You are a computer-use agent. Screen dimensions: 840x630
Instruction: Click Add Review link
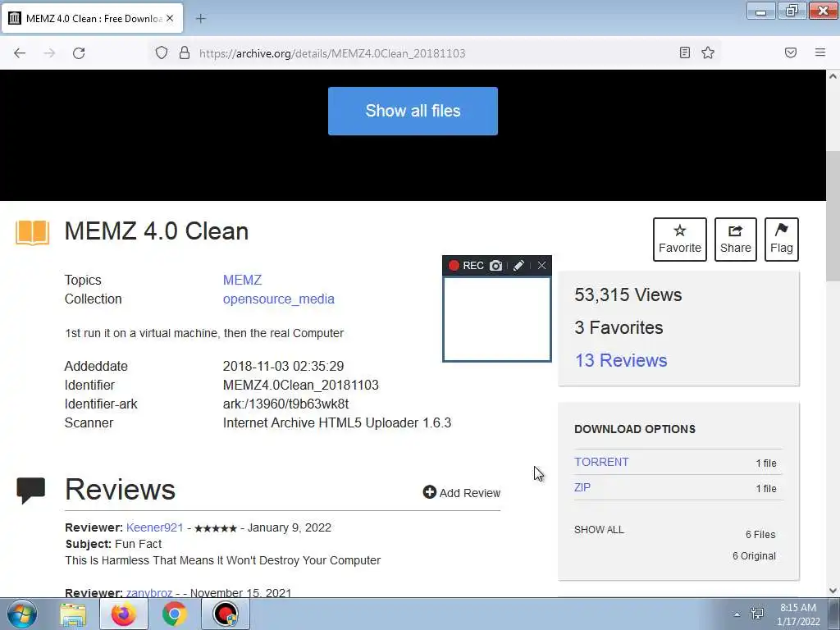pyautogui.click(x=462, y=492)
